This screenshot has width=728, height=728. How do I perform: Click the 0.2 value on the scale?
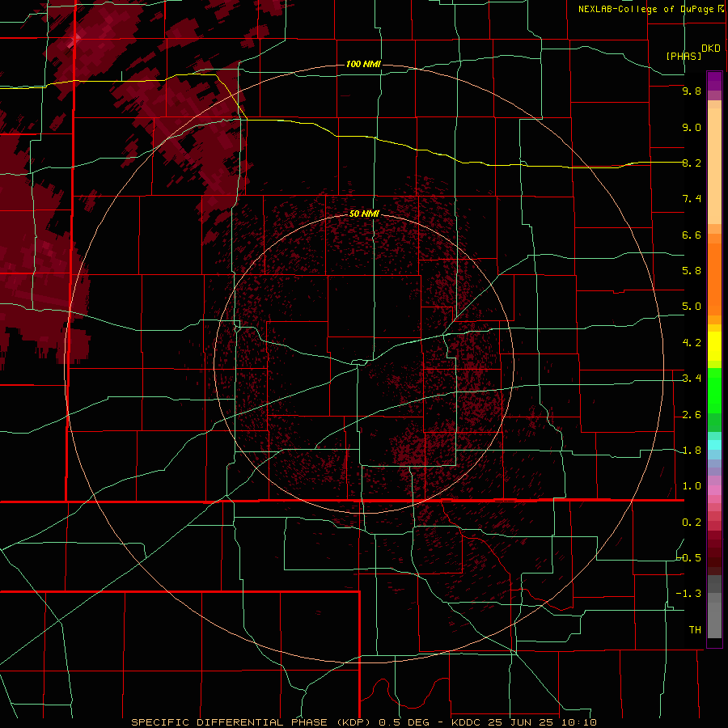point(692,523)
